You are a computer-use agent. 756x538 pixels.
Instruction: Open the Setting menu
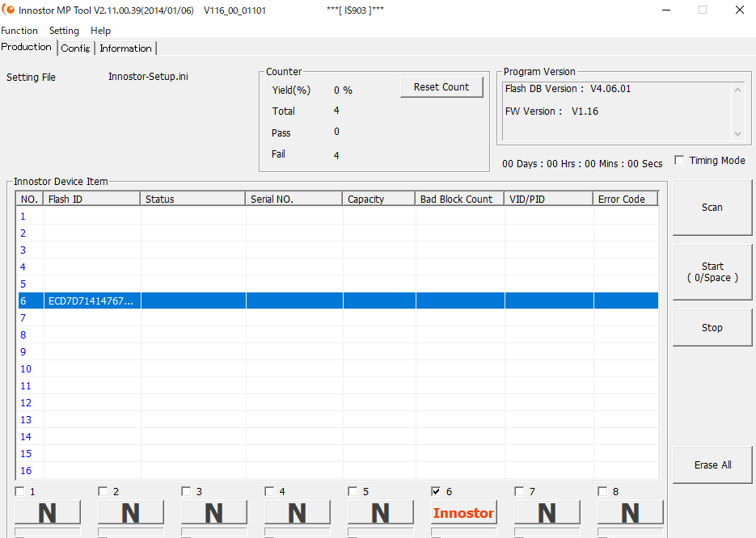(64, 31)
